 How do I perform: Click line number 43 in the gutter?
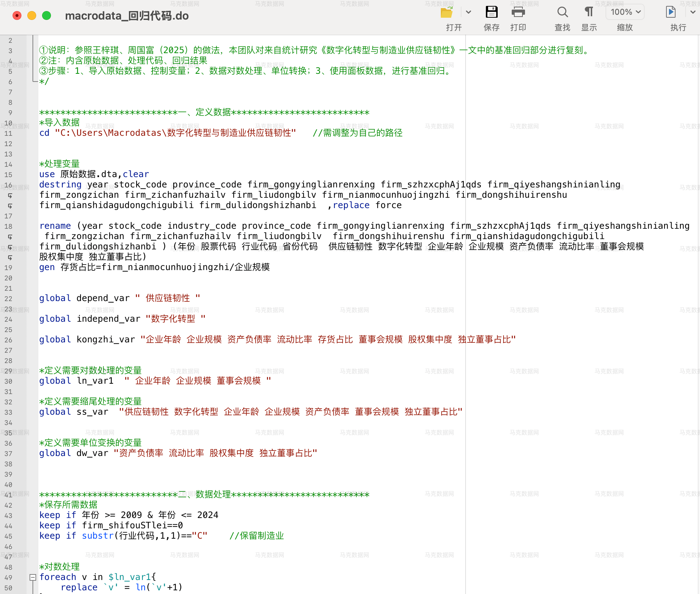point(8,515)
